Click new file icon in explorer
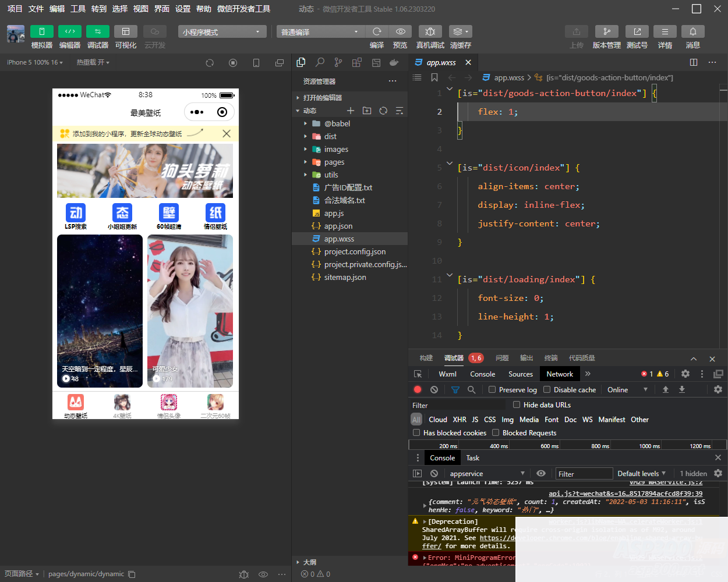This screenshot has width=728, height=582. coord(351,111)
